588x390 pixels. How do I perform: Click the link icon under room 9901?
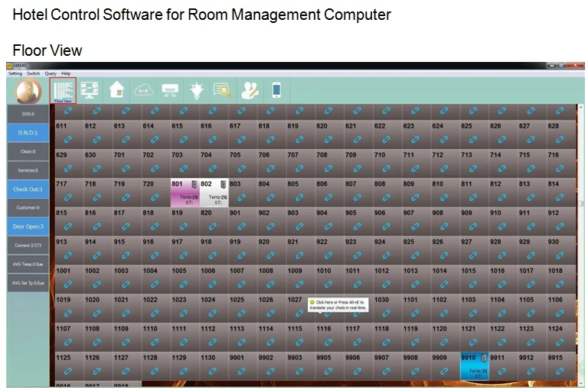click(241, 372)
